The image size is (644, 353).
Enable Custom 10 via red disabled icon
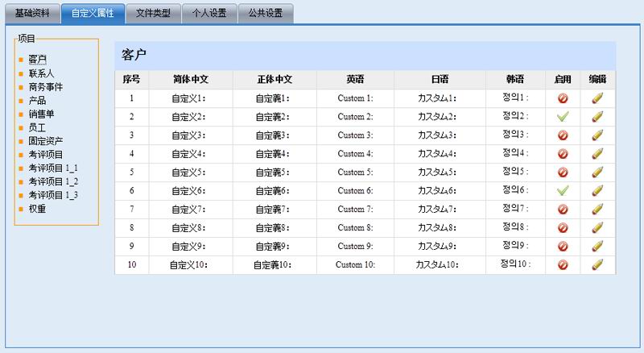pyautogui.click(x=563, y=264)
